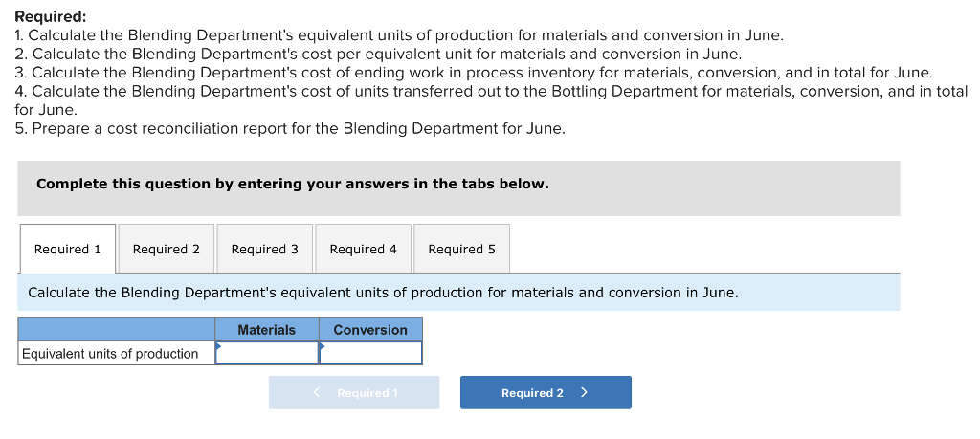Screen dimensions: 980x439
Task: Switch to the Required 1 tab
Action: tap(67, 250)
